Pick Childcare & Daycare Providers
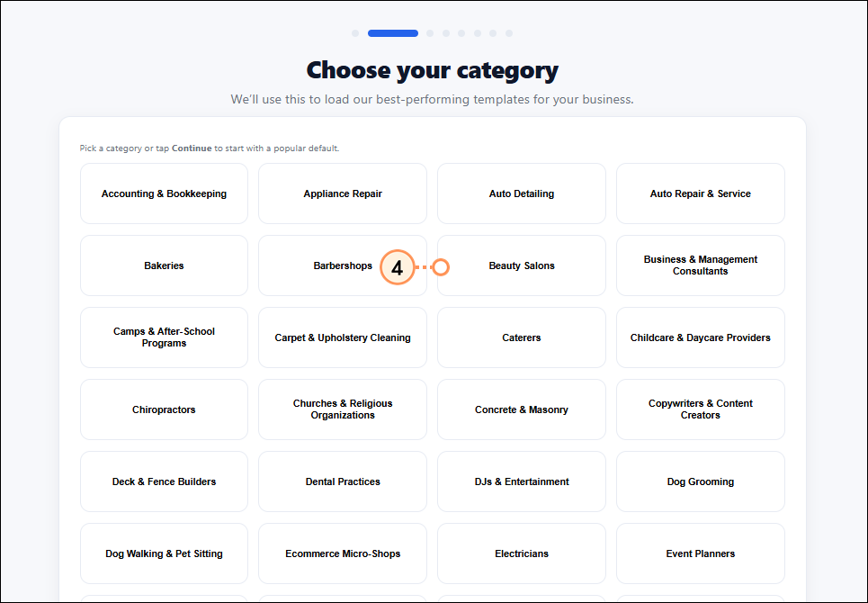This screenshot has height=603, width=868. tap(701, 337)
